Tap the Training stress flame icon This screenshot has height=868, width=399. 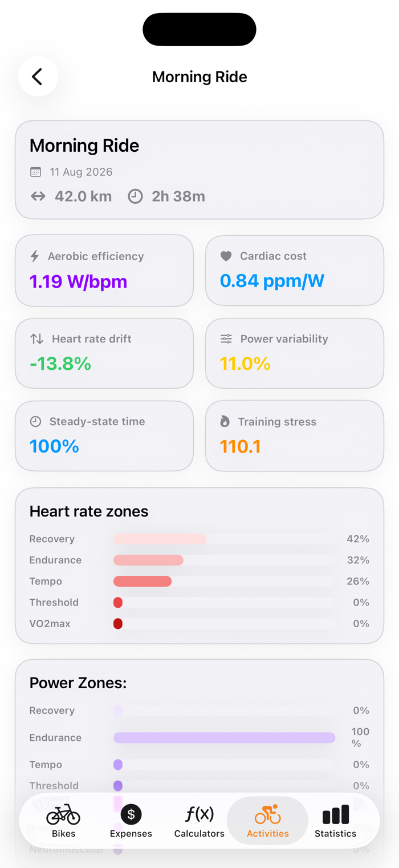click(225, 422)
